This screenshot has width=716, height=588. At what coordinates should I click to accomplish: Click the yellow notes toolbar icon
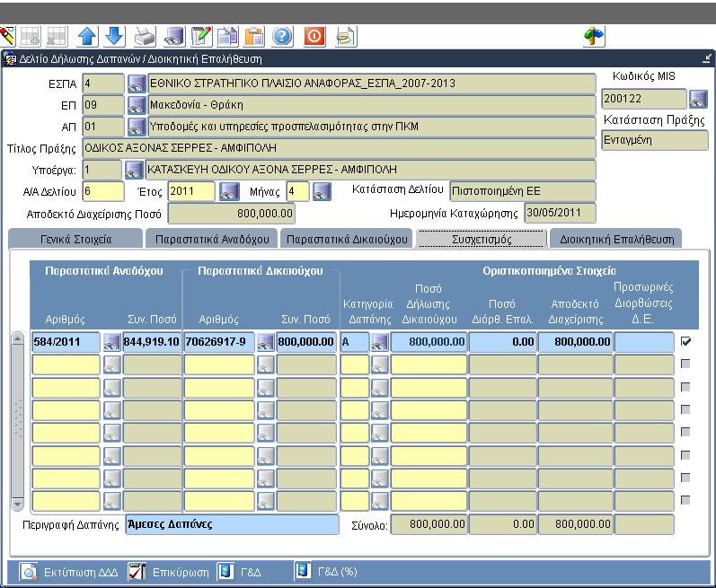346,37
